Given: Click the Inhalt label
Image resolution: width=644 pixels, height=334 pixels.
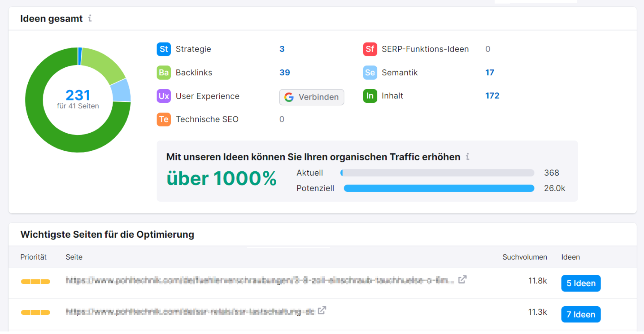Looking at the screenshot, I should [392, 96].
